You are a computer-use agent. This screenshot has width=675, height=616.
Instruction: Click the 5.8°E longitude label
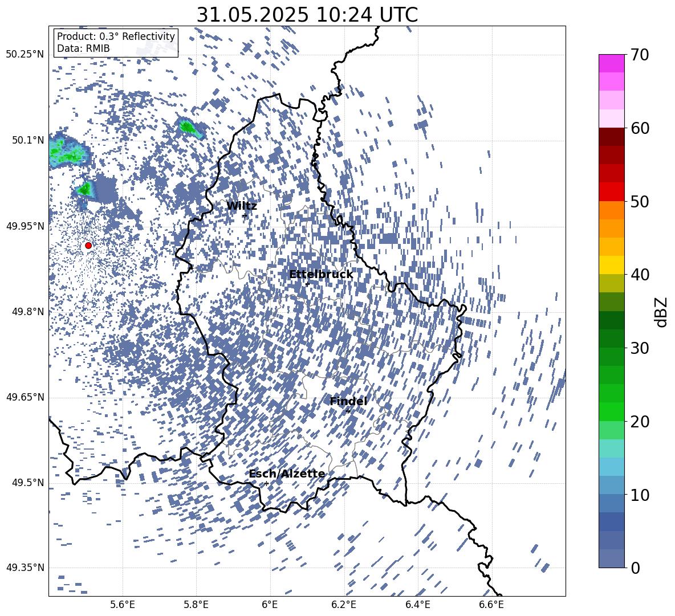click(x=196, y=605)
